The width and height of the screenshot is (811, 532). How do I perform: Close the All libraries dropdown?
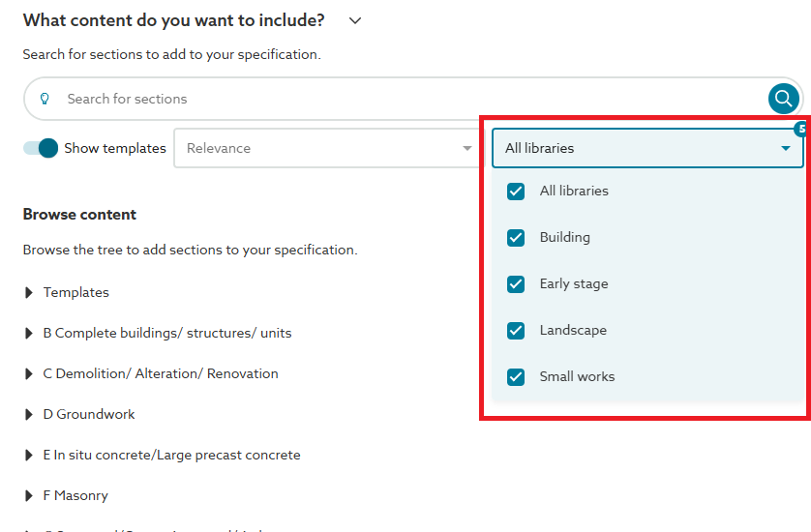[785, 149]
